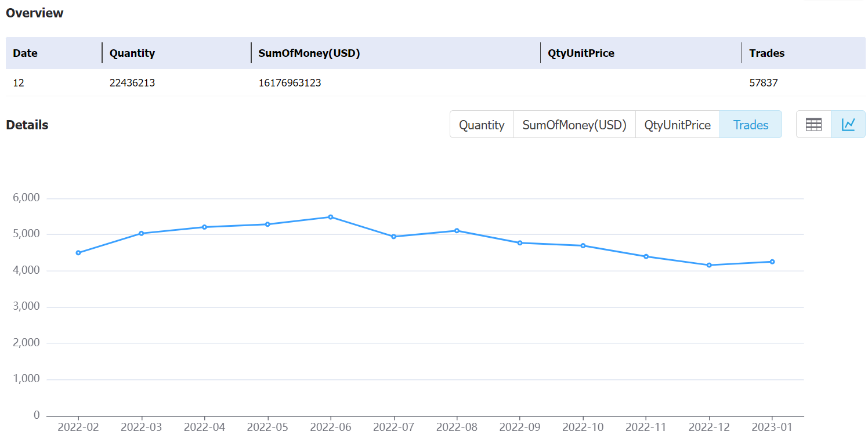Click the Overview heading
The width and height of the screenshot is (868, 435).
[35, 13]
